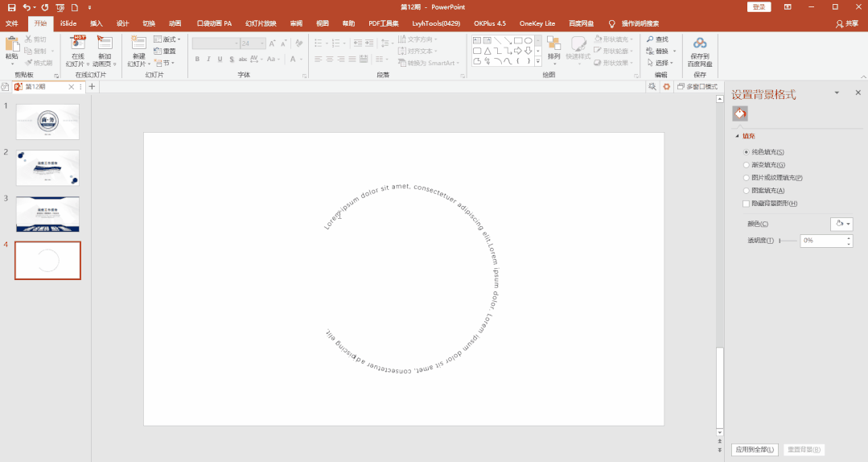Click the Login (登录) button
The image size is (868, 462).
point(759,7)
